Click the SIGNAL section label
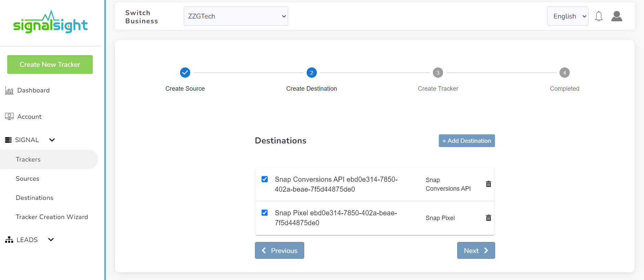 point(27,140)
